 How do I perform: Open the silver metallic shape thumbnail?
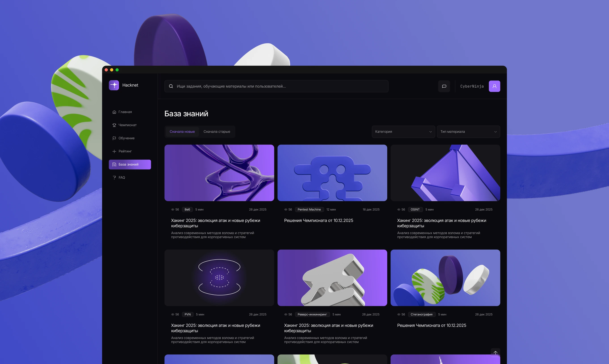(332, 278)
